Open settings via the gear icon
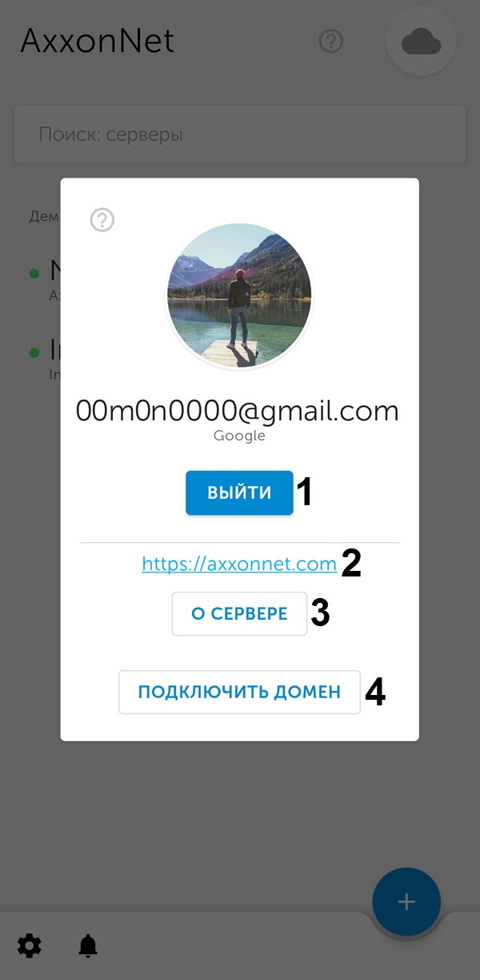480x980 pixels. point(30,946)
